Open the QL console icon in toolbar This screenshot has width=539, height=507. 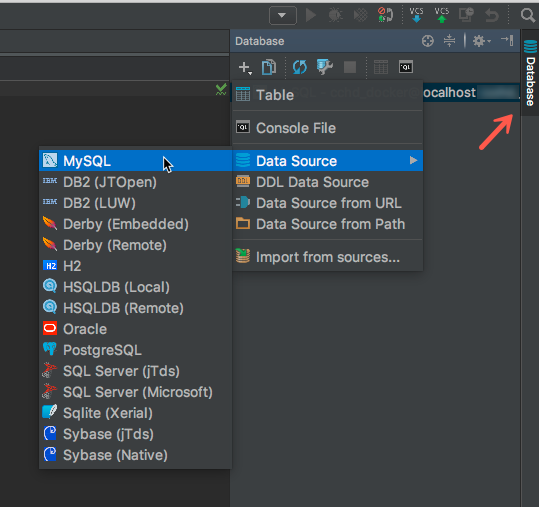point(406,67)
